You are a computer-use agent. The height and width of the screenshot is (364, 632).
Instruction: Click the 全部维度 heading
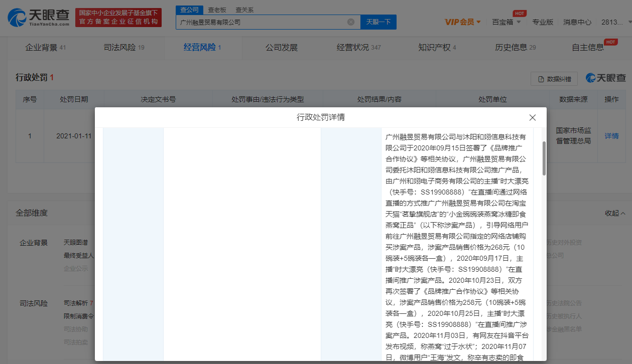tap(32, 213)
